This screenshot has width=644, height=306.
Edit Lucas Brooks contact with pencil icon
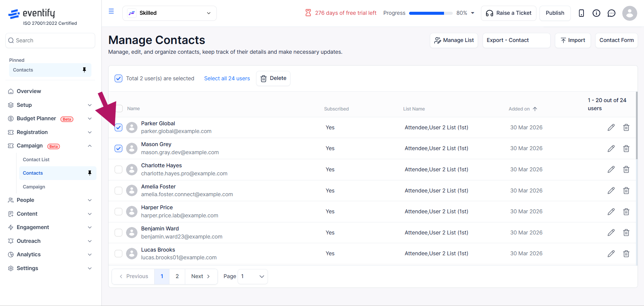(x=611, y=254)
